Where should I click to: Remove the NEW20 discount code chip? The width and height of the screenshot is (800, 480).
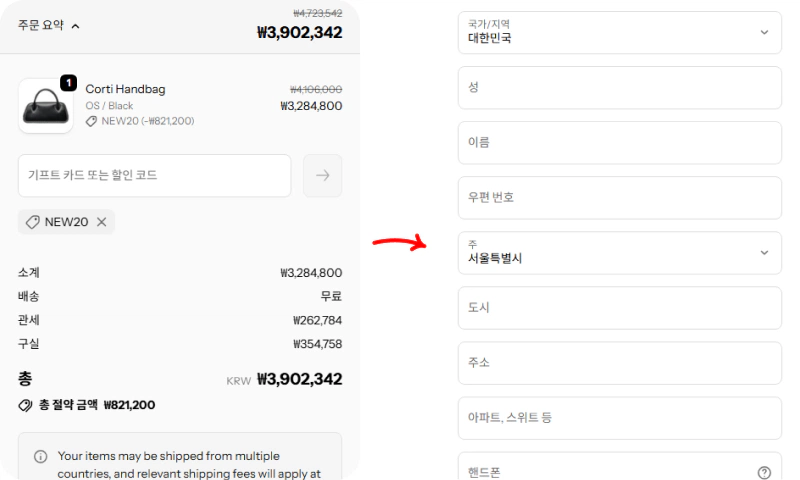(101, 222)
